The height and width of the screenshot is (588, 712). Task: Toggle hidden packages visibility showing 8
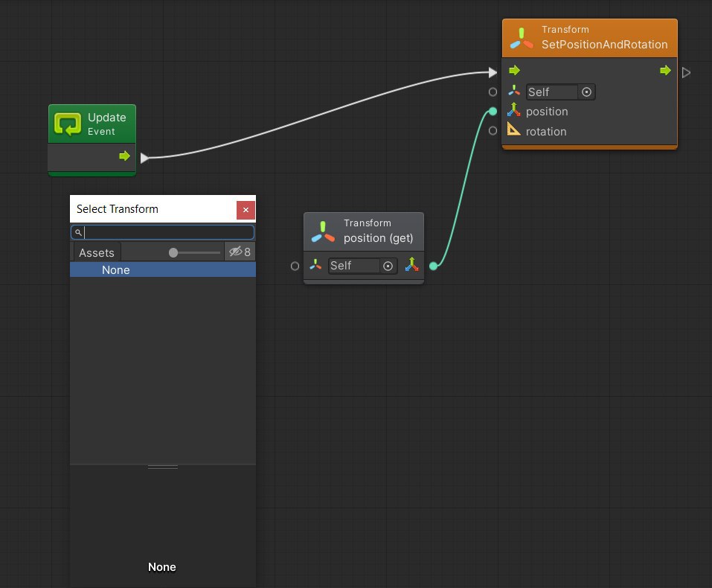tap(240, 252)
